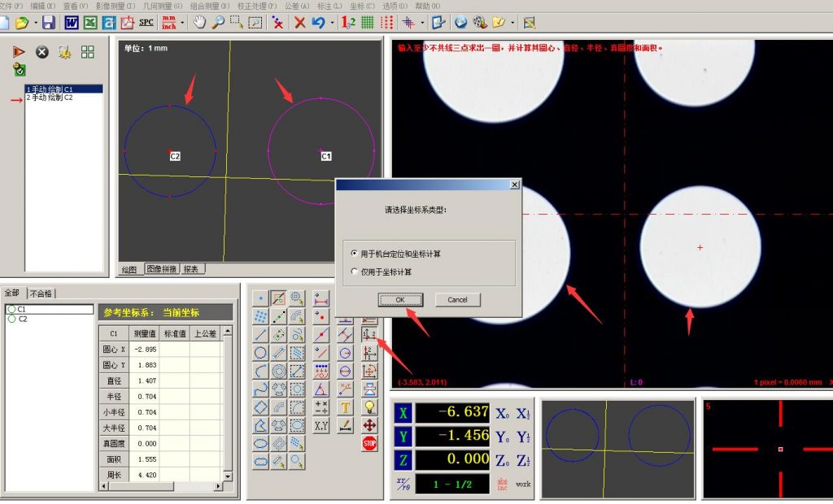Select '2 手动 绘制 C2' in program list
The image size is (833, 504).
point(50,97)
